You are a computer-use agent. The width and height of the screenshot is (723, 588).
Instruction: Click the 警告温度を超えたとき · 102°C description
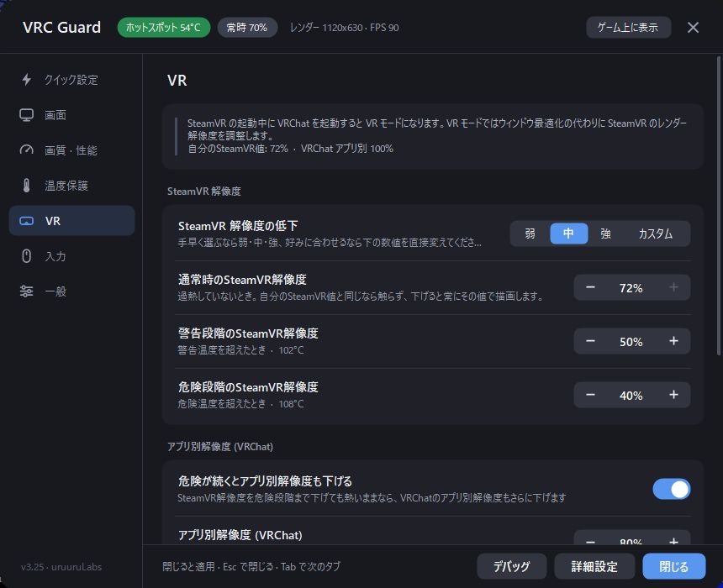(240, 350)
